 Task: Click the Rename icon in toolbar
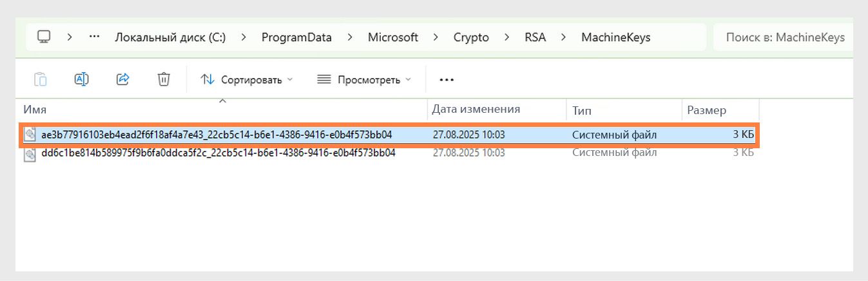81,79
